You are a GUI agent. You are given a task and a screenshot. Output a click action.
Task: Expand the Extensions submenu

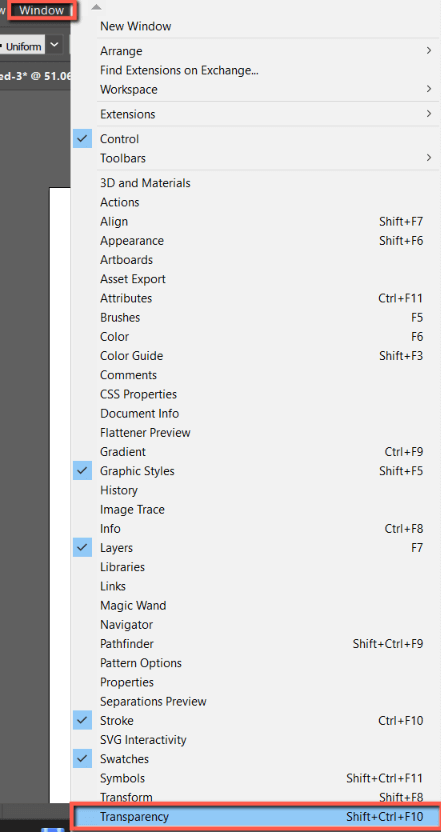pos(256,114)
